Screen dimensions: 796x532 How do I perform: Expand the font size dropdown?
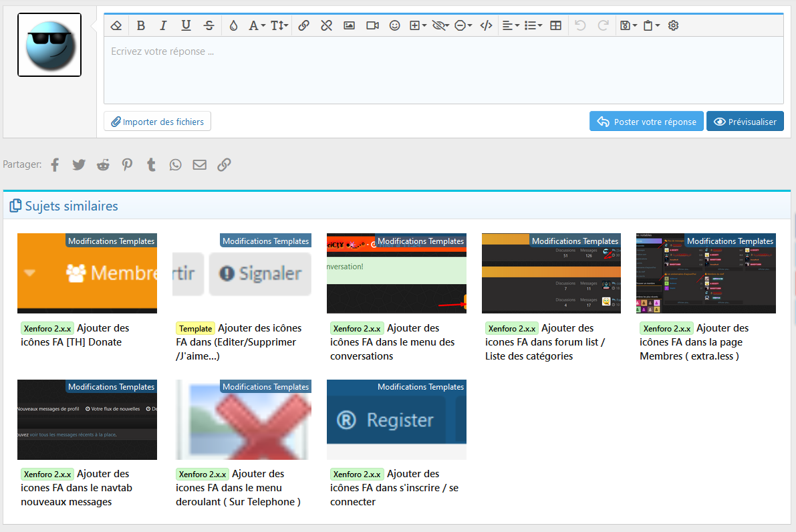(x=279, y=25)
